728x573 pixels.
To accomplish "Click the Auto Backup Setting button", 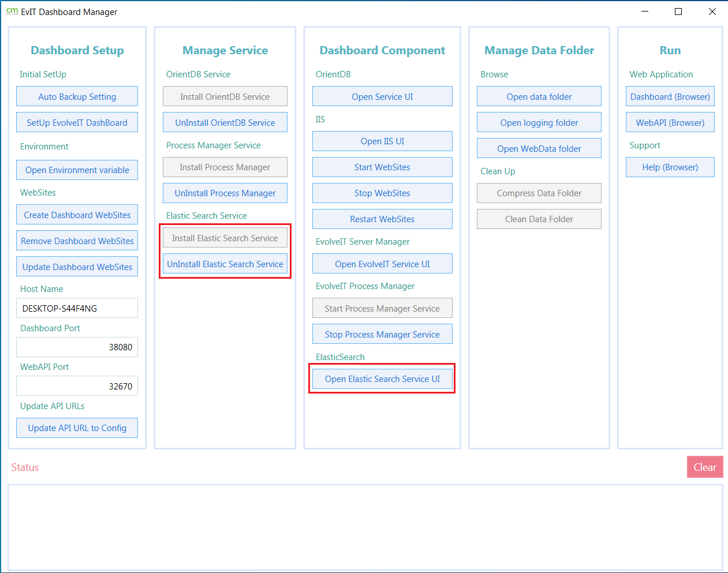I will (77, 96).
